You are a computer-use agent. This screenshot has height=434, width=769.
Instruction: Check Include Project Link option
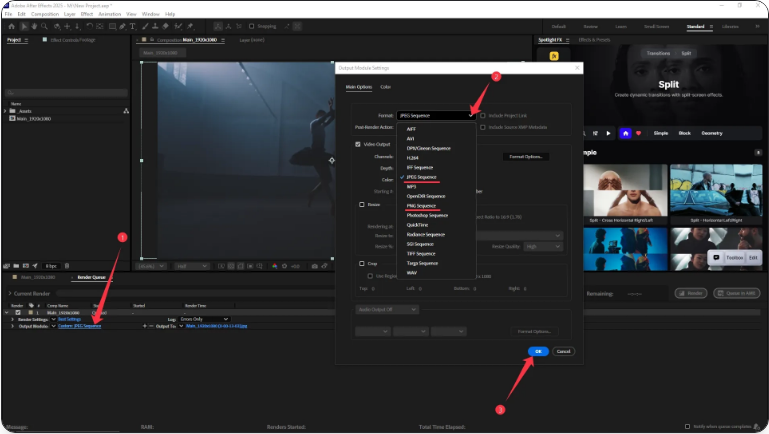click(483, 116)
